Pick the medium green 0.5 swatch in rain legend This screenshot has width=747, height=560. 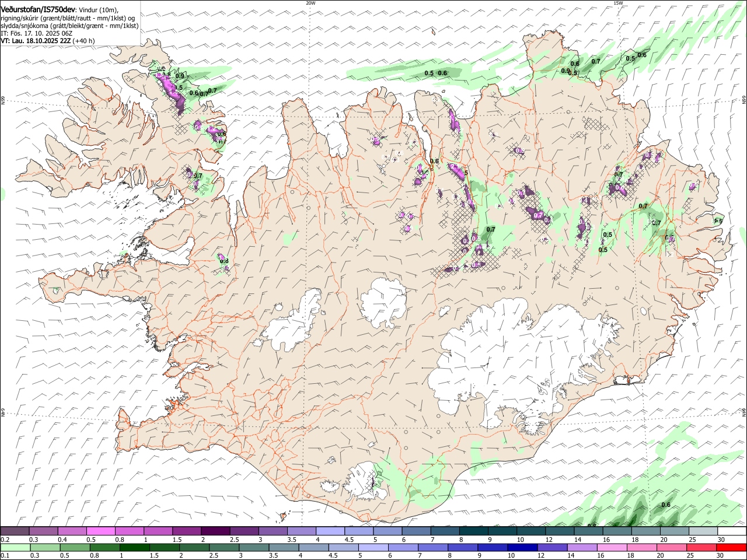coord(75,548)
